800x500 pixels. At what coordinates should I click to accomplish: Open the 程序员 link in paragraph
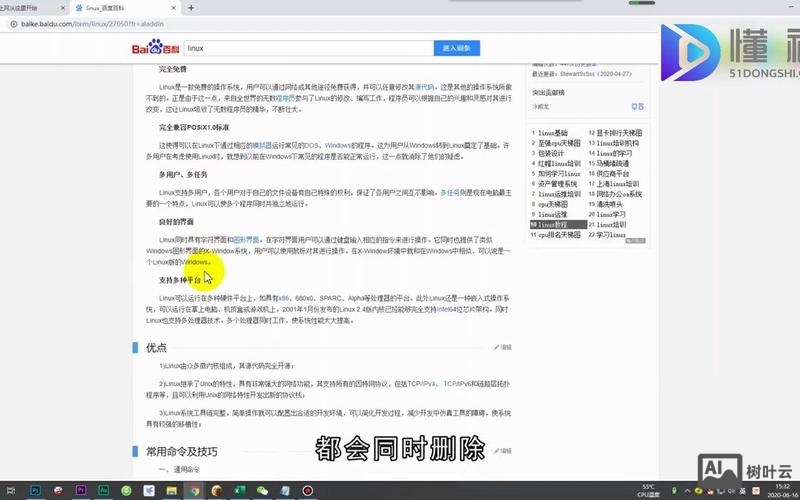286,98
